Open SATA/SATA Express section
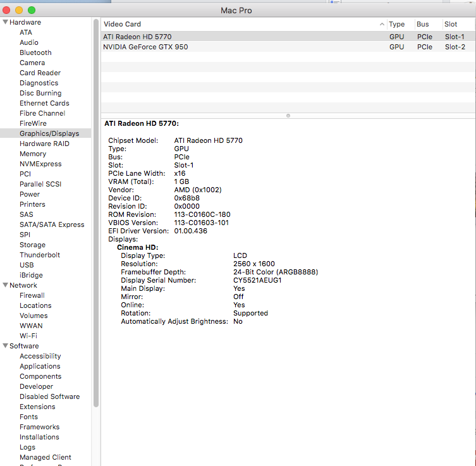Image resolution: width=476 pixels, height=466 pixels. (52, 224)
